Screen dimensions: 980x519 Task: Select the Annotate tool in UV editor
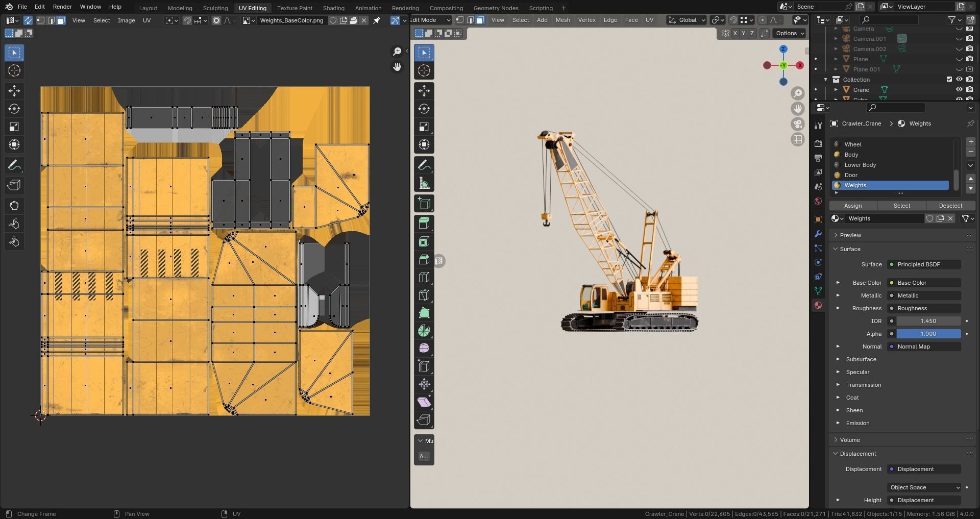[x=14, y=165]
